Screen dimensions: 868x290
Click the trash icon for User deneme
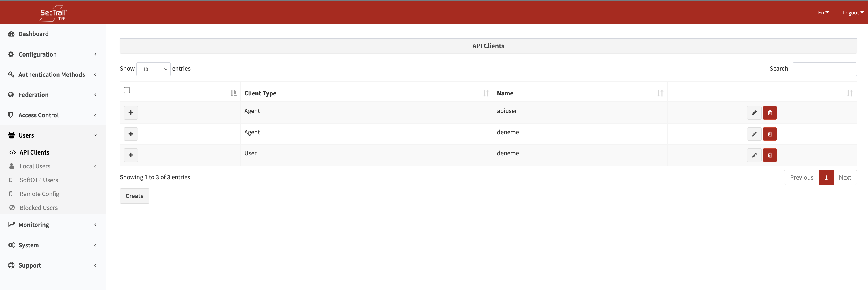[x=770, y=155]
